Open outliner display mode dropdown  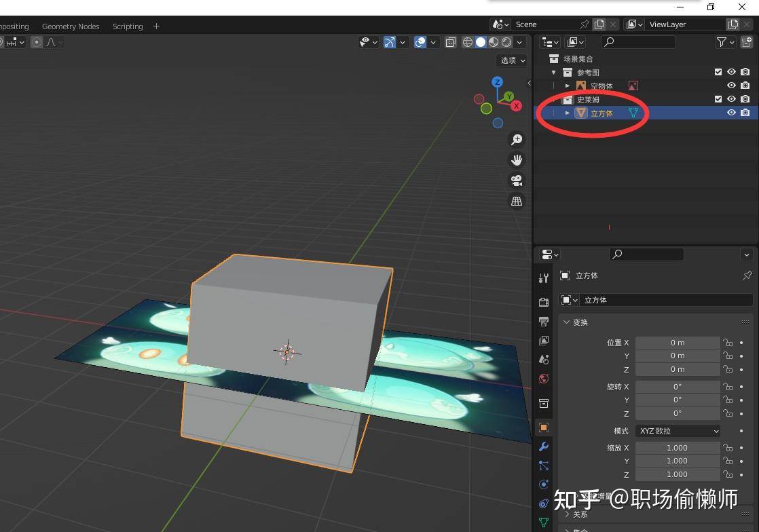pos(575,42)
